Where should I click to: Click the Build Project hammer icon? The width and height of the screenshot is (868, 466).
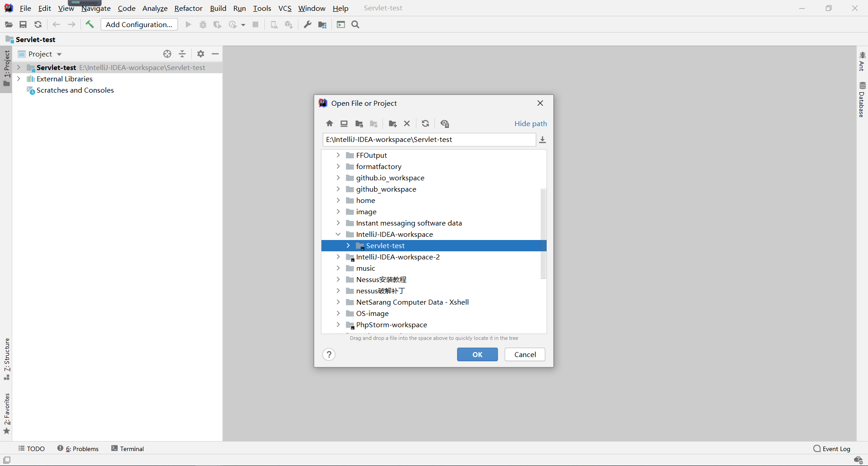coord(90,24)
